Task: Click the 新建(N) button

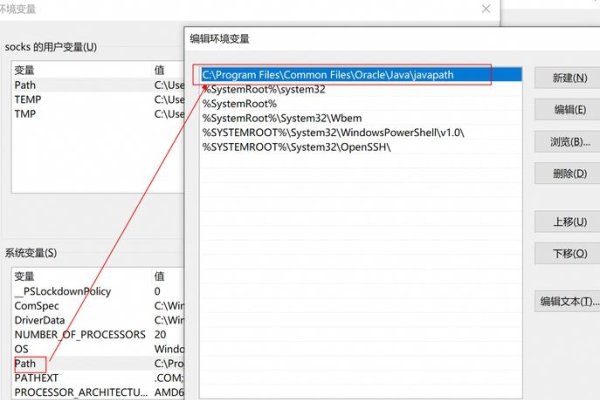Action: tap(567, 78)
